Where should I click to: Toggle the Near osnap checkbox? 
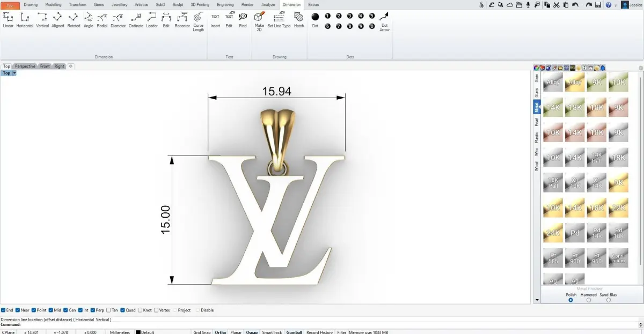pos(18,310)
